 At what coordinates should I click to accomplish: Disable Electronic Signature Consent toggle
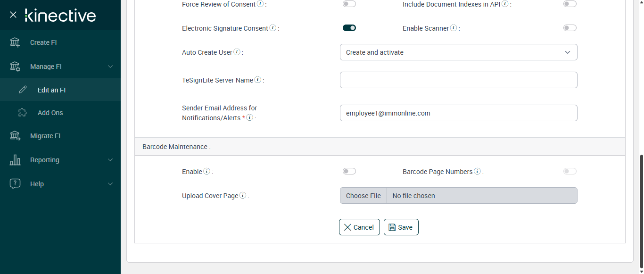pyautogui.click(x=349, y=28)
